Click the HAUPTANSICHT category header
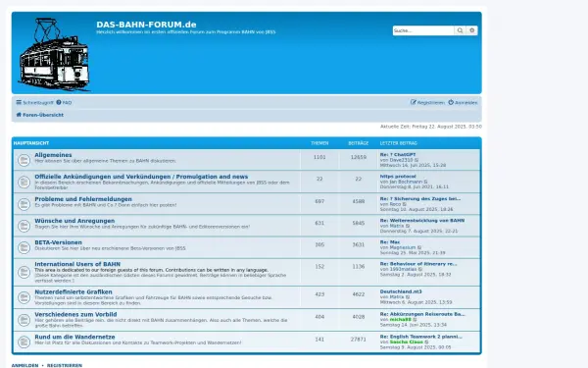The width and height of the screenshot is (588, 368). (31, 143)
